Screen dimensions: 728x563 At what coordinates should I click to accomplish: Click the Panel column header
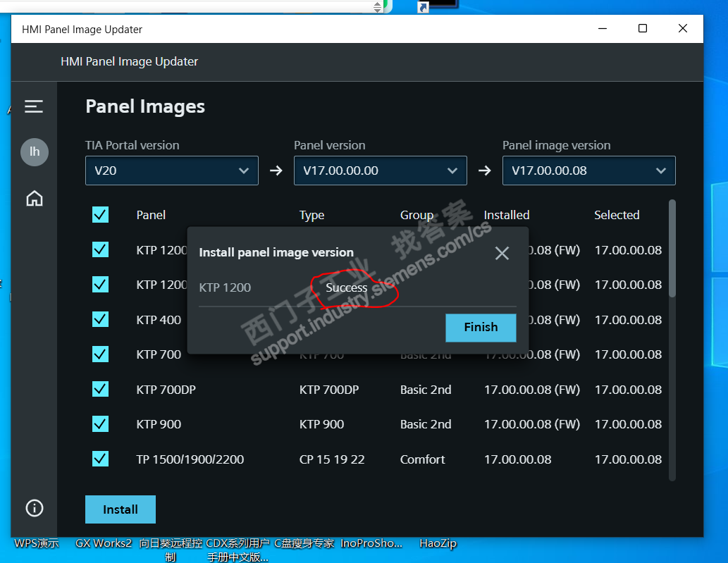(x=151, y=215)
